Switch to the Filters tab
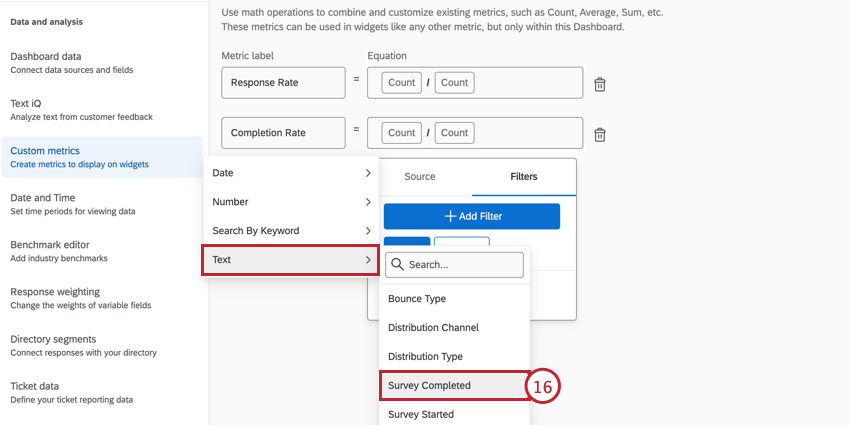Image resolution: width=850 pixels, height=425 pixels. pyautogui.click(x=524, y=177)
